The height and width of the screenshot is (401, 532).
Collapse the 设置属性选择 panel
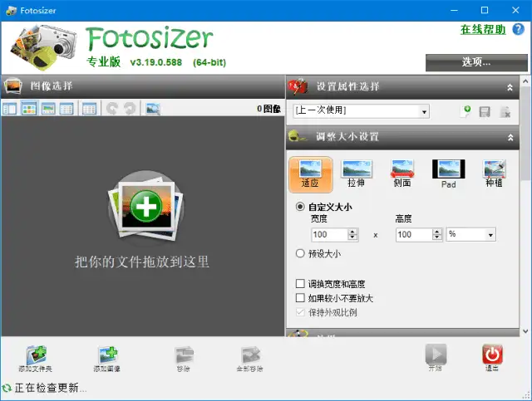pos(510,87)
